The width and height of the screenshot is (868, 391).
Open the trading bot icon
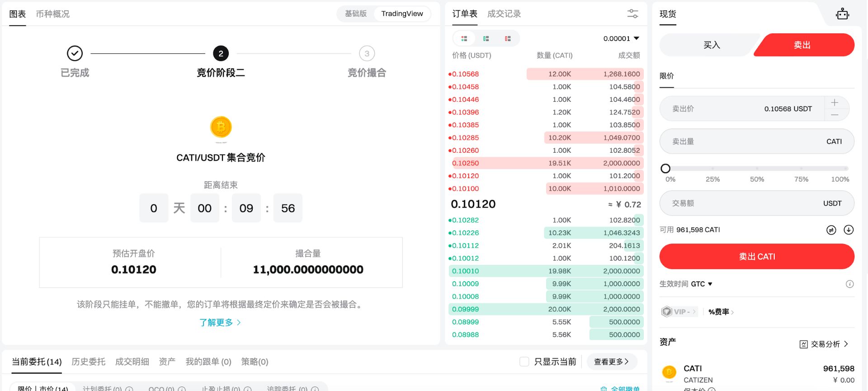click(842, 14)
